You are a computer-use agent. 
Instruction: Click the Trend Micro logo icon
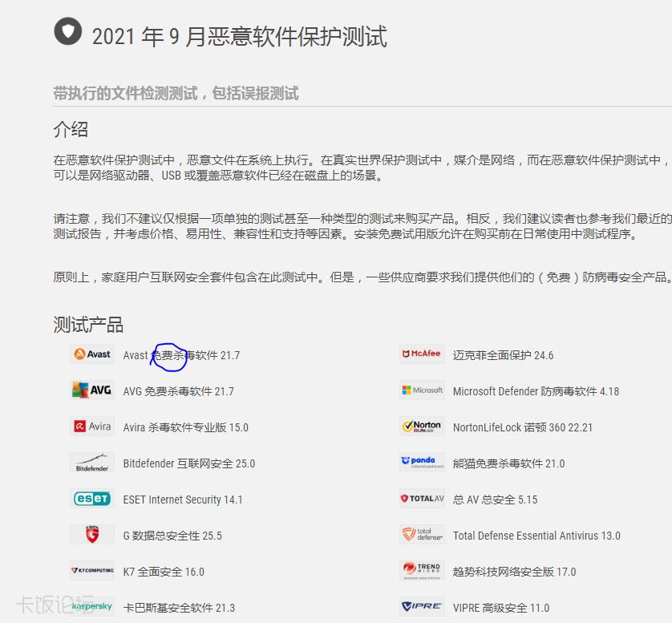coord(422,571)
